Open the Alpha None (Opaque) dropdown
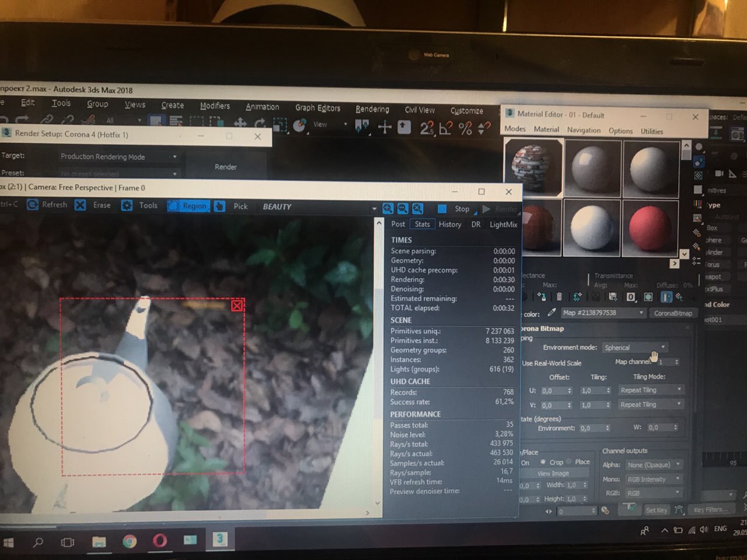This screenshot has width=747, height=560. click(x=654, y=465)
